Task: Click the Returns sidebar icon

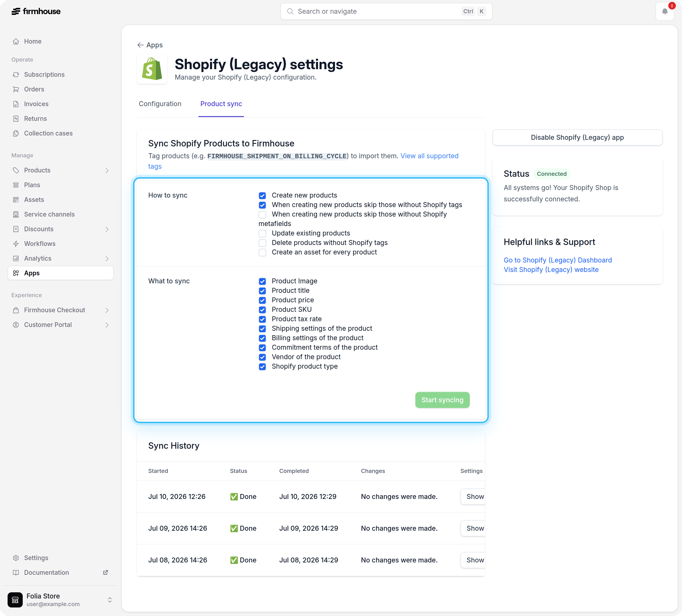Action: [x=16, y=118]
